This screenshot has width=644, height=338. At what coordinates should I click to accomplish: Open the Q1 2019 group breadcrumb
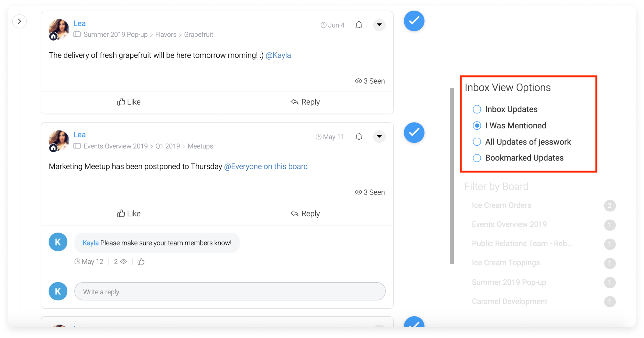pyautogui.click(x=167, y=146)
